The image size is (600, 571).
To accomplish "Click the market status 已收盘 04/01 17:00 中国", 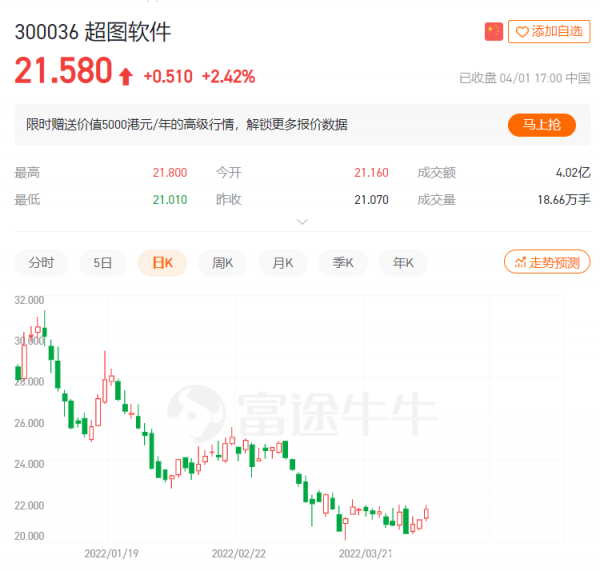I will pos(525,78).
